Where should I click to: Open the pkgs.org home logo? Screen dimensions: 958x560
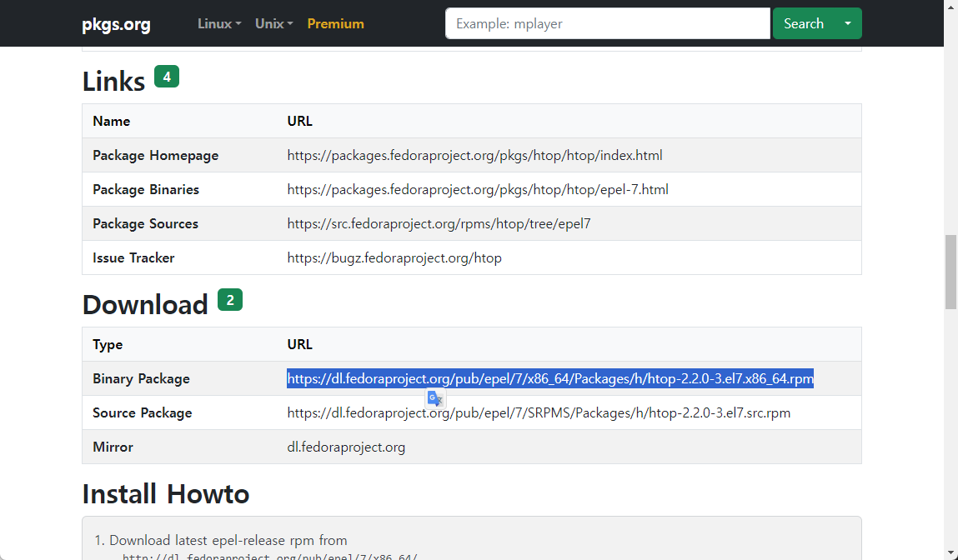(116, 24)
